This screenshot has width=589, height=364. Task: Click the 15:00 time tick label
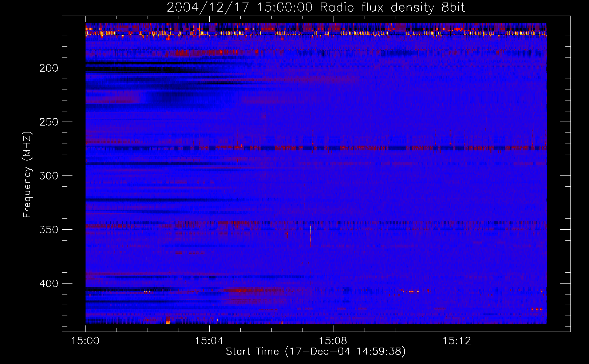(x=85, y=341)
